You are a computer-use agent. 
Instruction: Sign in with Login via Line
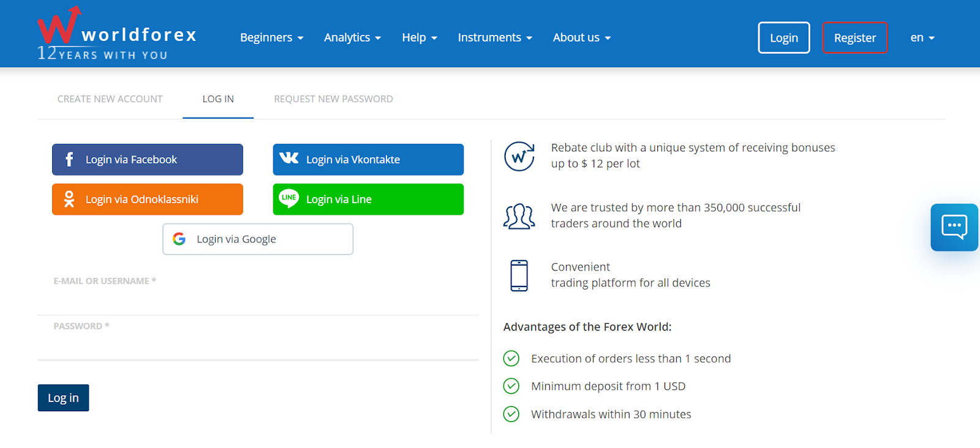368,200
